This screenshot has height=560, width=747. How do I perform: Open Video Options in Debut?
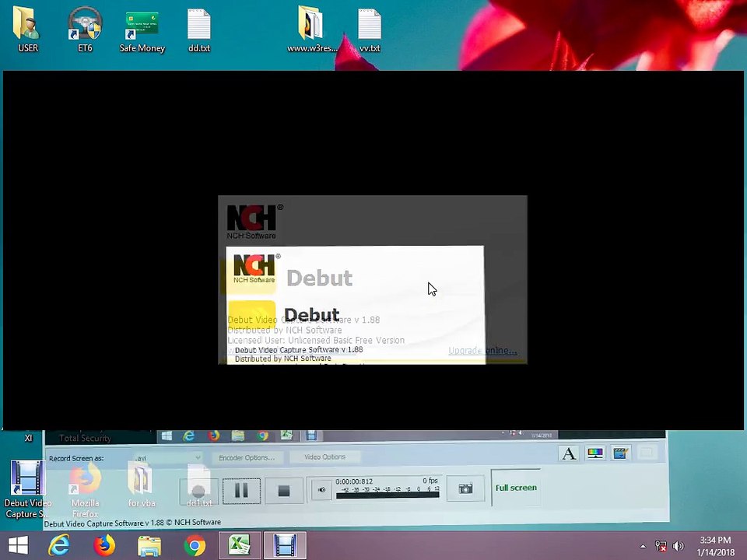pyautogui.click(x=325, y=457)
